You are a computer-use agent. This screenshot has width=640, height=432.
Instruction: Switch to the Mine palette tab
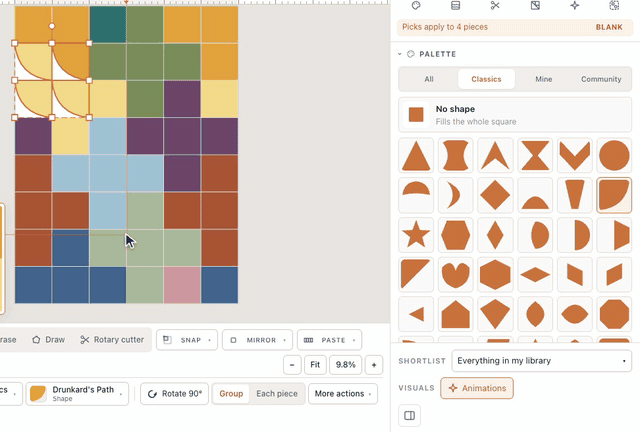[x=543, y=79]
